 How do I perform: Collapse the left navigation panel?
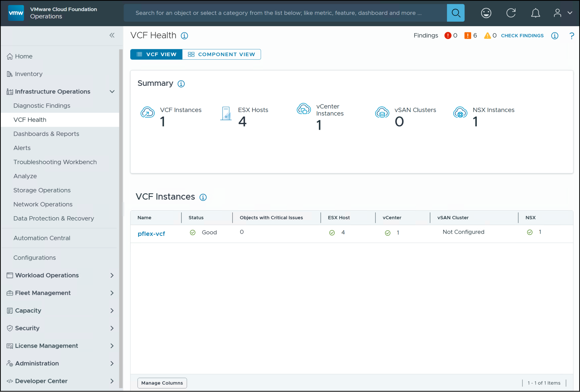click(112, 35)
